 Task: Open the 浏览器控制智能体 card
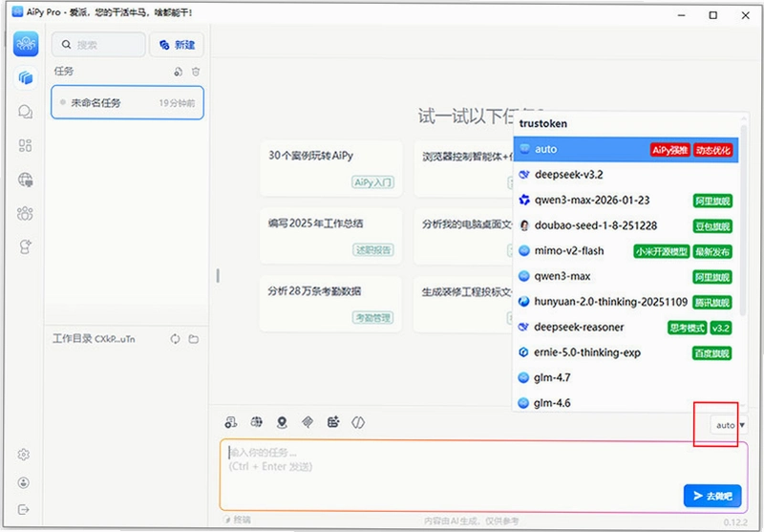tap(464, 168)
